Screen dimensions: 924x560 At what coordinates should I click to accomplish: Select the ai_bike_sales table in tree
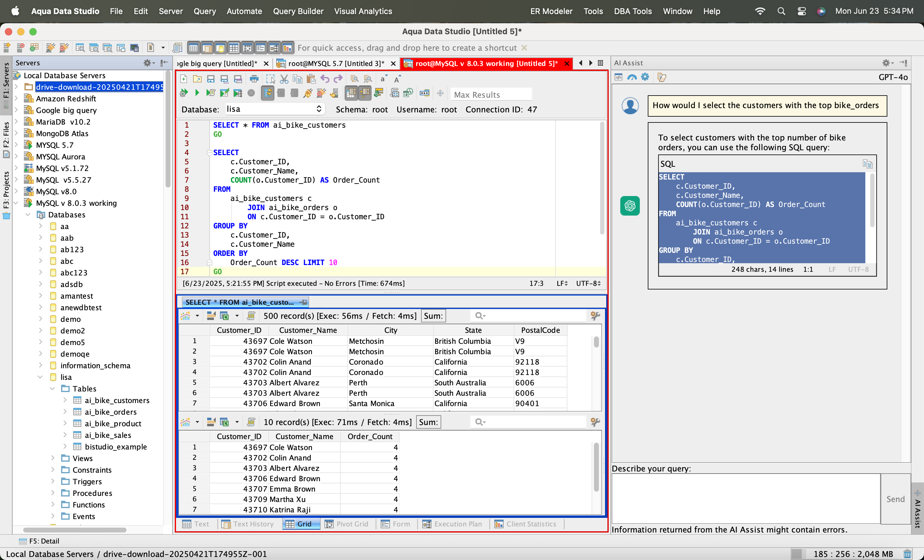click(108, 435)
